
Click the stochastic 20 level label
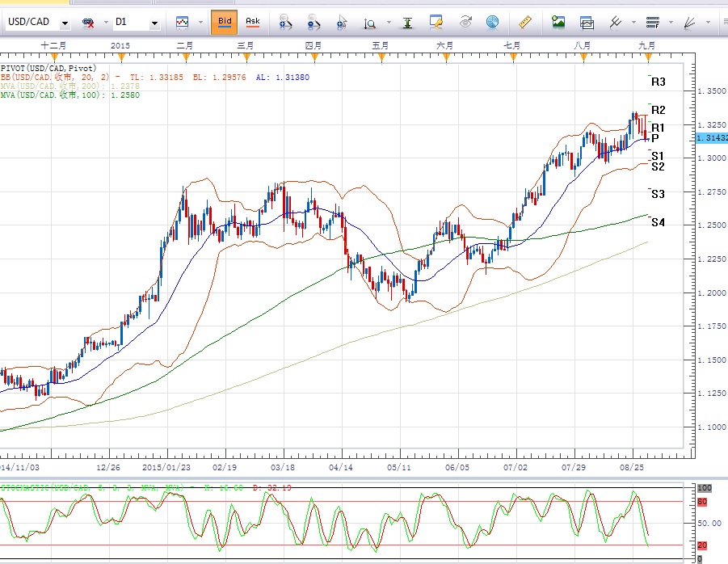(x=702, y=545)
